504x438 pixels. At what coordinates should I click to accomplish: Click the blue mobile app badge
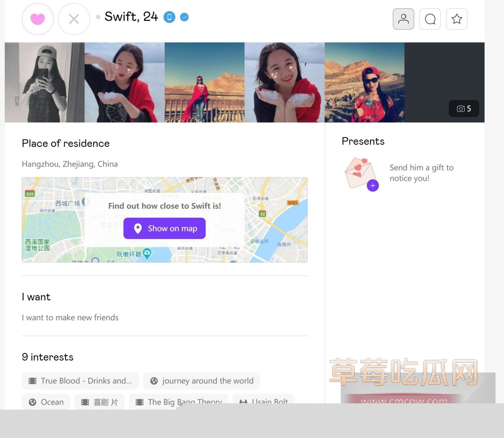pyautogui.click(x=169, y=17)
